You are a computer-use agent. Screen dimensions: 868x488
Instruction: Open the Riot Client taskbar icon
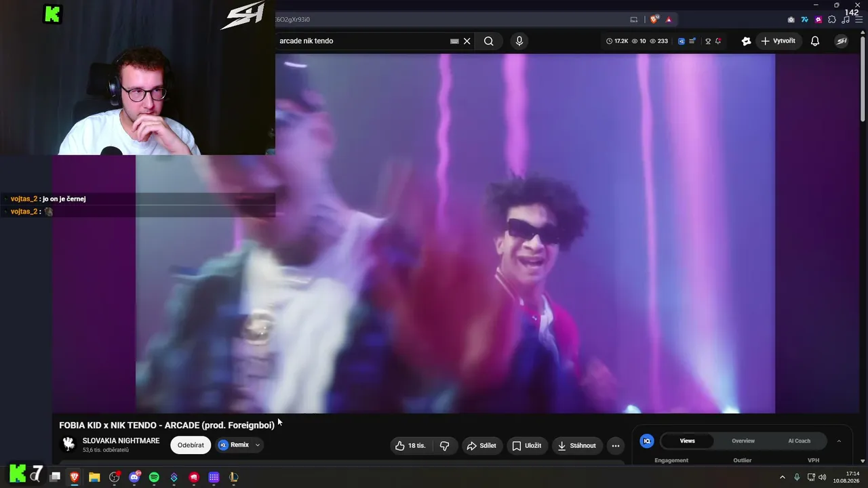(194, 477)
